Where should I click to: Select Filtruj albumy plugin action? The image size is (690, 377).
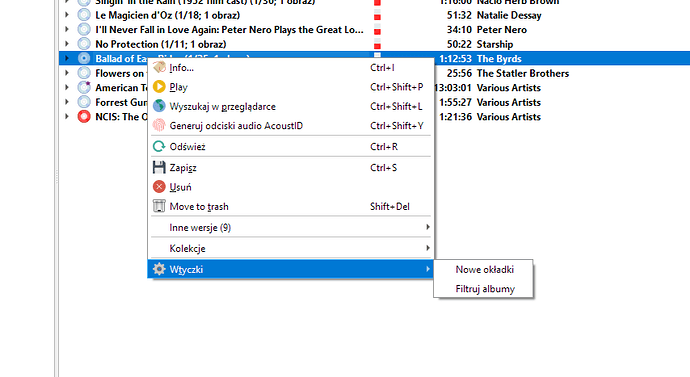[x=484, y=289]
